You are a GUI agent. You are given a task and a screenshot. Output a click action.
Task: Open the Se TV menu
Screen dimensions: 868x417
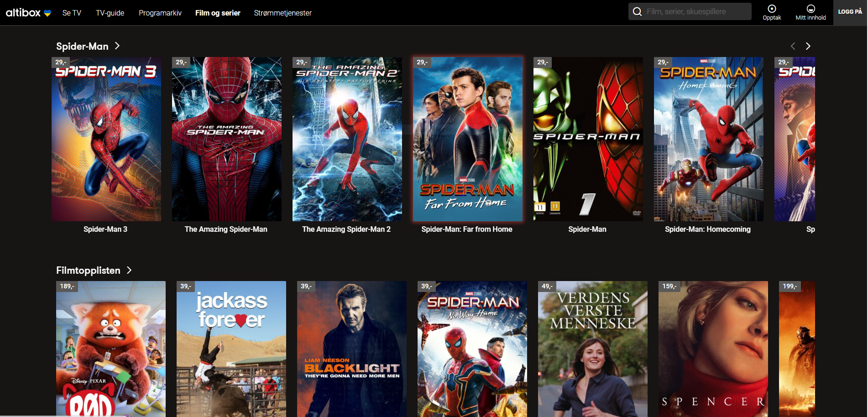(72, 13)
